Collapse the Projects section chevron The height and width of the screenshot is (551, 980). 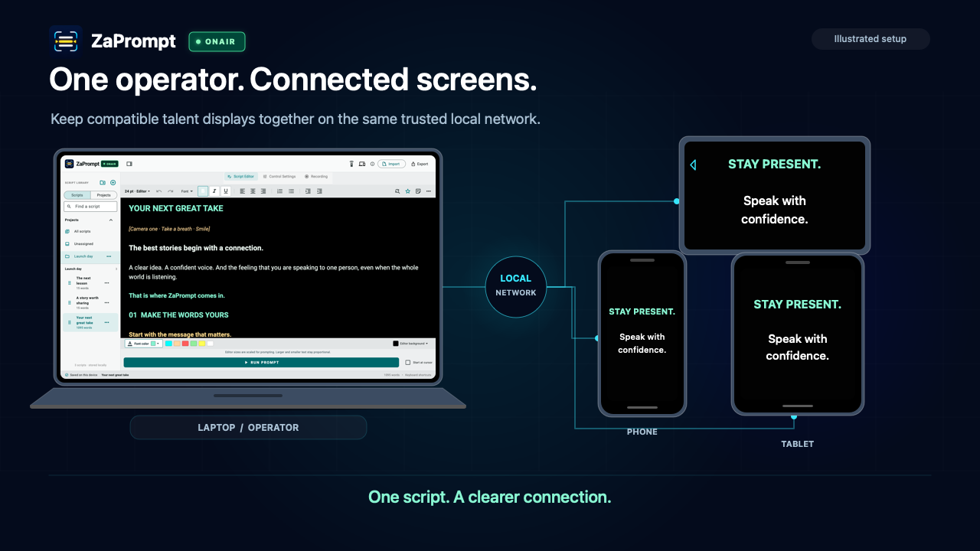pos(111,220)
